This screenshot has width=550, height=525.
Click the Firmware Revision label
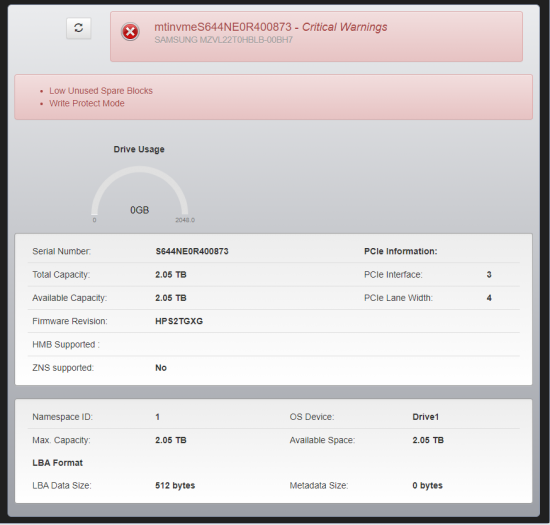pos(70,321)
